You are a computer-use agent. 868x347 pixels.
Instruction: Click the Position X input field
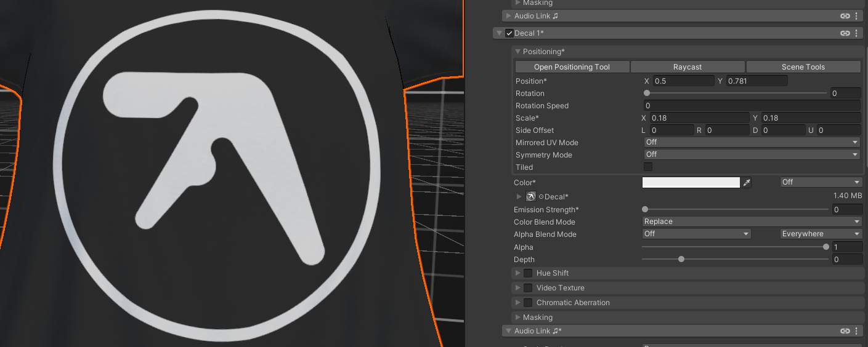[683, 81]
